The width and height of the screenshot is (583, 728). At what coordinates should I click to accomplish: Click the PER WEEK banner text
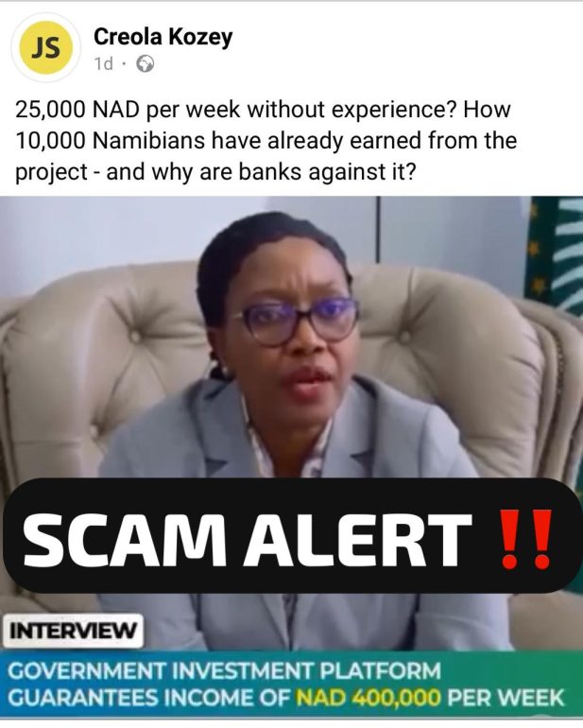pyautogui.click(x=506, y=698)
